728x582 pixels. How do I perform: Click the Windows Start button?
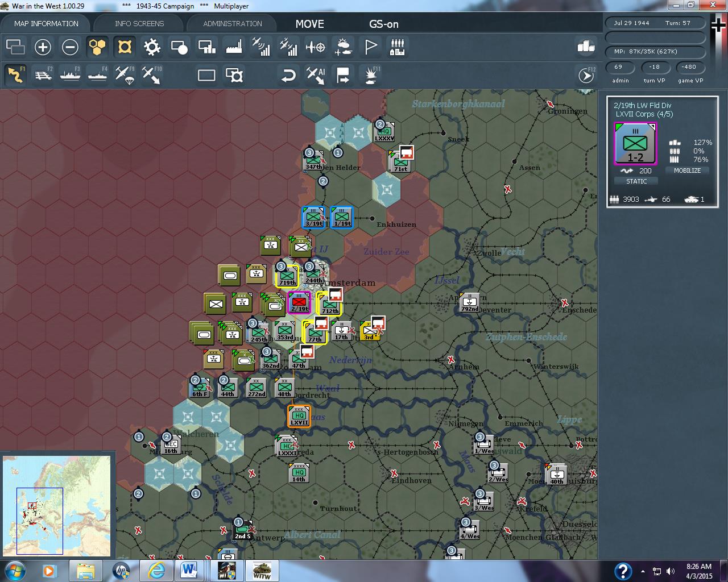[15, 570]
